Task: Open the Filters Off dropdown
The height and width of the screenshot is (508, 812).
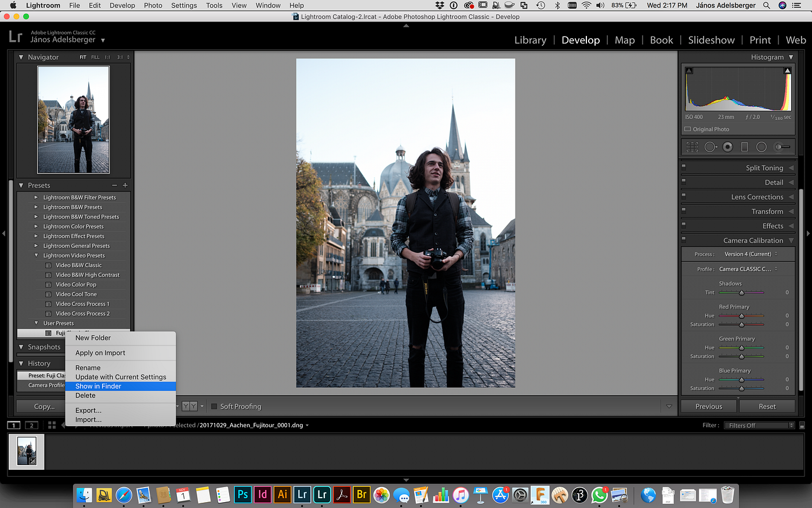Action: point(759,426)
